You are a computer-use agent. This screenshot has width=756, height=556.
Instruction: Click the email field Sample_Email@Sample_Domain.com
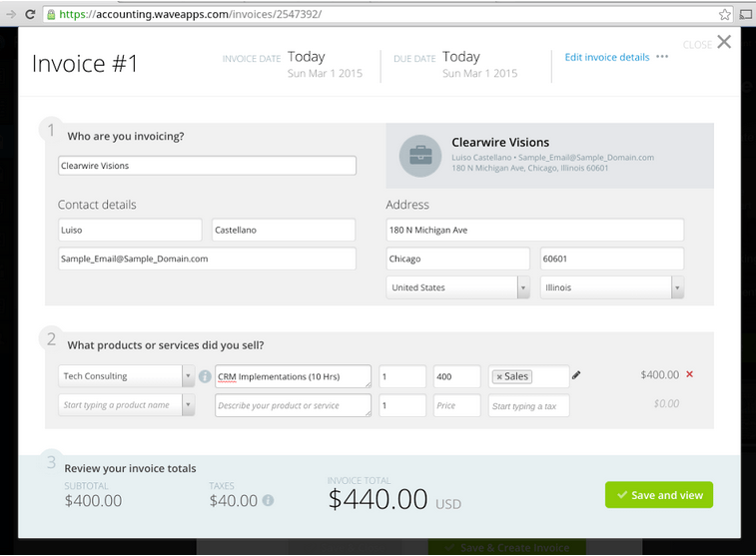pos(208,259)
